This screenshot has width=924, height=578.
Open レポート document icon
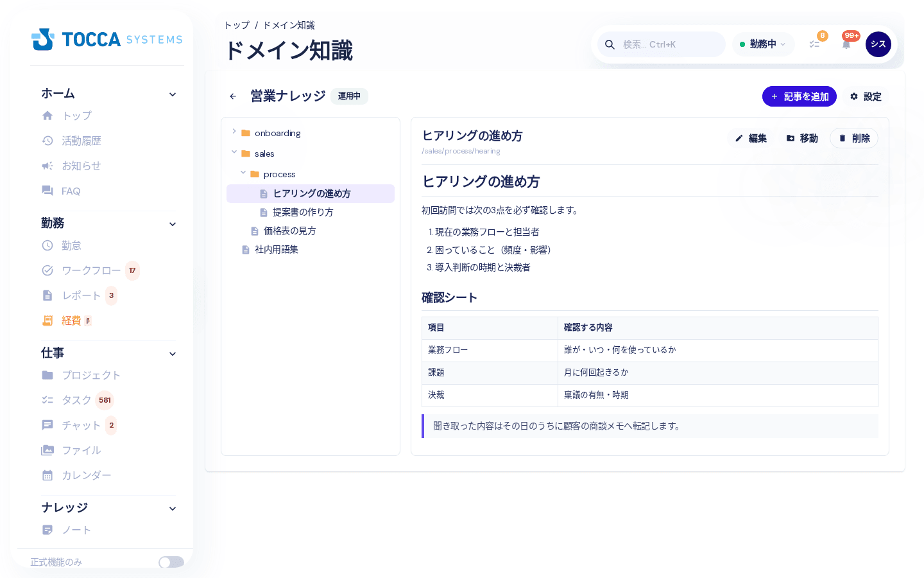click(x=47, y=295)
